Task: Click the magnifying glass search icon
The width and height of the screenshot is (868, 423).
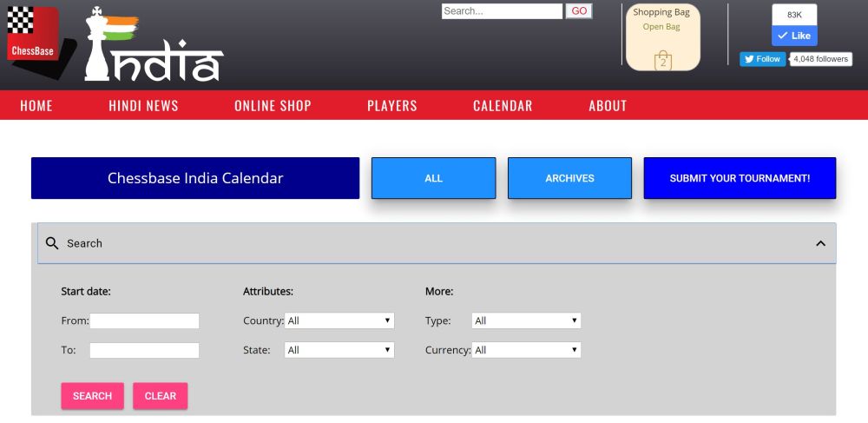Action: click(x=52, y=243)
